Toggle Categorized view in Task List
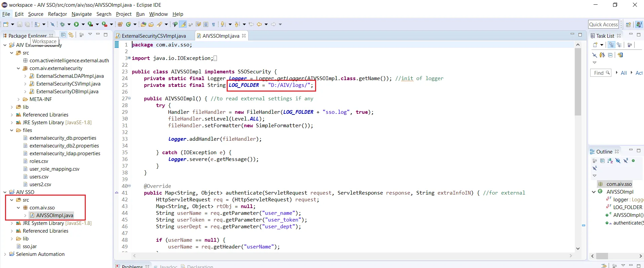The image size is (644, 268). [x=612, y=45]
